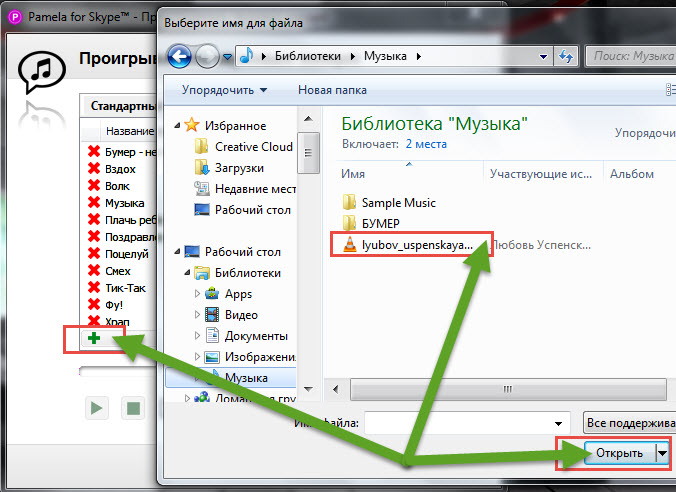Stop playback with the green square button
Image resolution: width=676 pixels, height=492 pixels.
(x=133, y=407)
